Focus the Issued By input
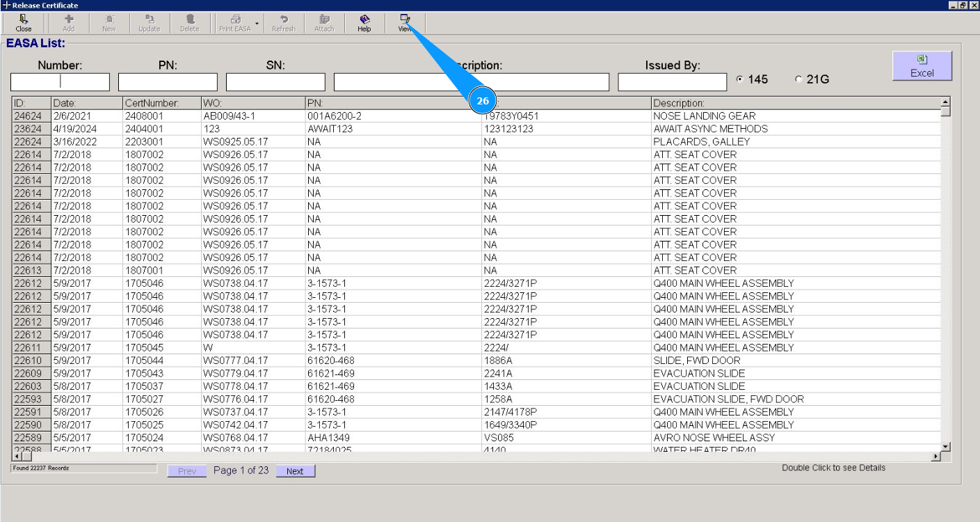Viewport: 980px width, 522px height. click(x=673, y=82)
